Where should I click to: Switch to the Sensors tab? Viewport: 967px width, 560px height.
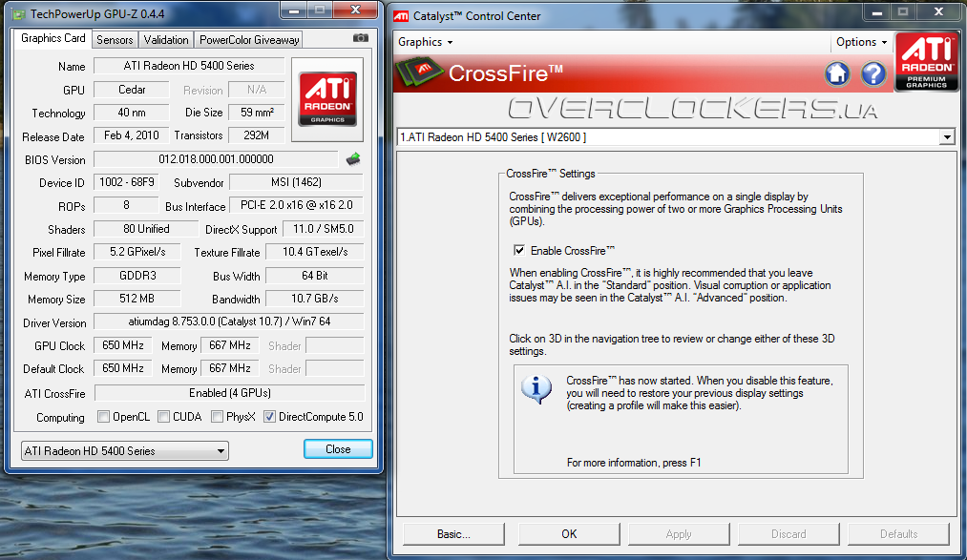tap(115, 40)
